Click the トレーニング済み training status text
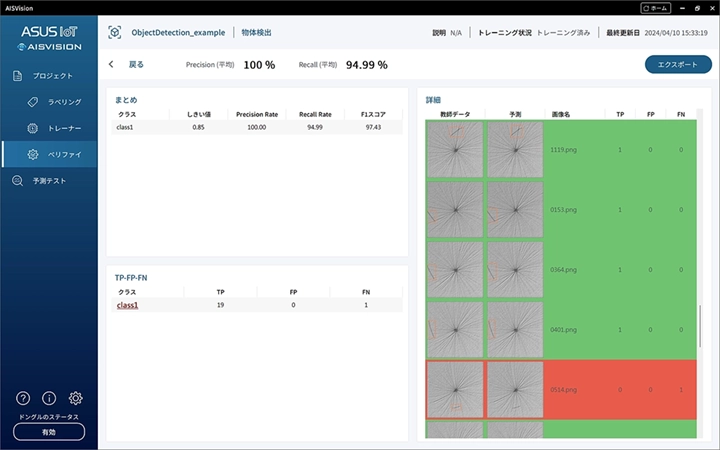 click(563, 33)
